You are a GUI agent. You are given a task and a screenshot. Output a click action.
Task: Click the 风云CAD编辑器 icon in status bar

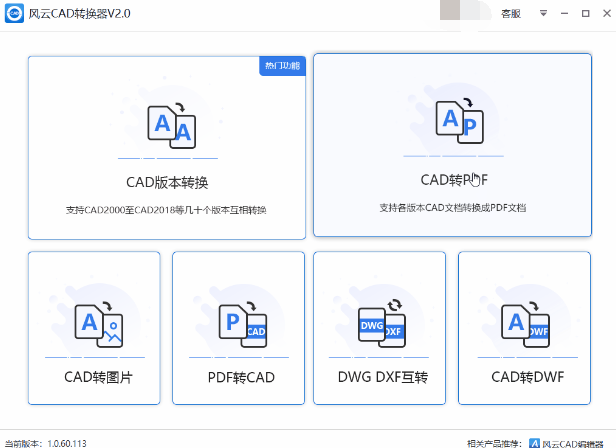point(534,443)
